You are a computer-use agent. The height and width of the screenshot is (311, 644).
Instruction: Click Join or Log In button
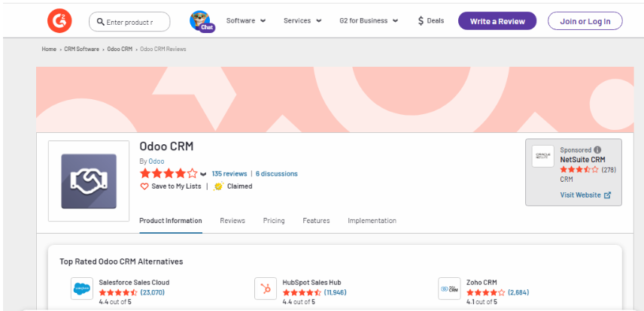point(585,21)
